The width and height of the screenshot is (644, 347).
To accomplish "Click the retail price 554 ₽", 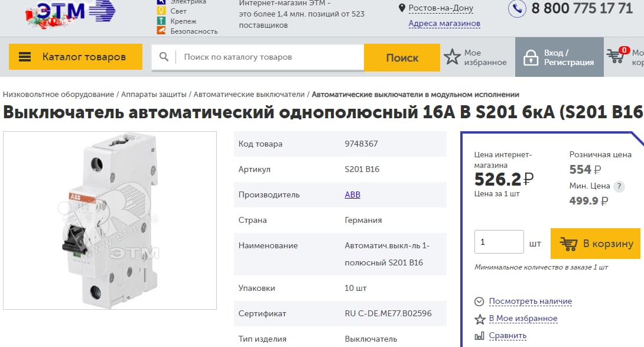I will click(x=585, y=170).
